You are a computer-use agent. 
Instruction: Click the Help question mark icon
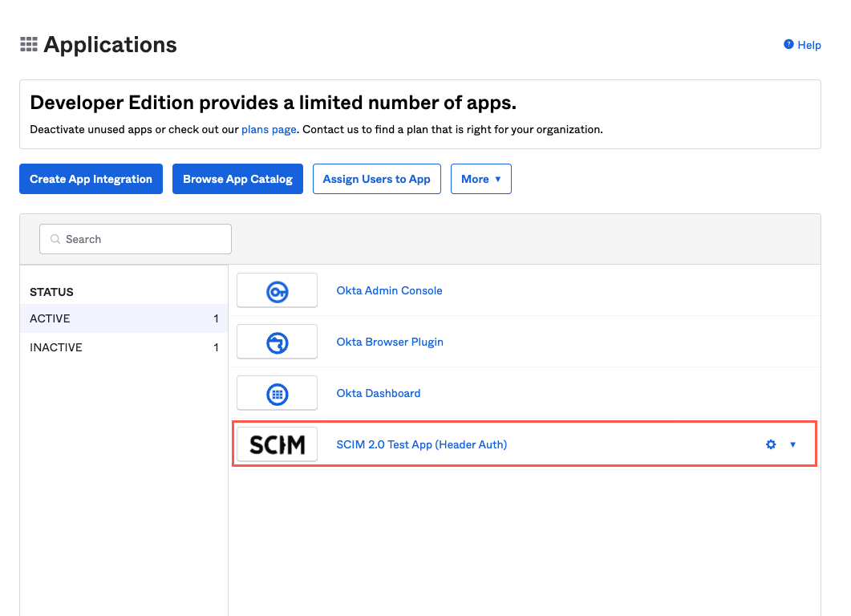[787, 45]
